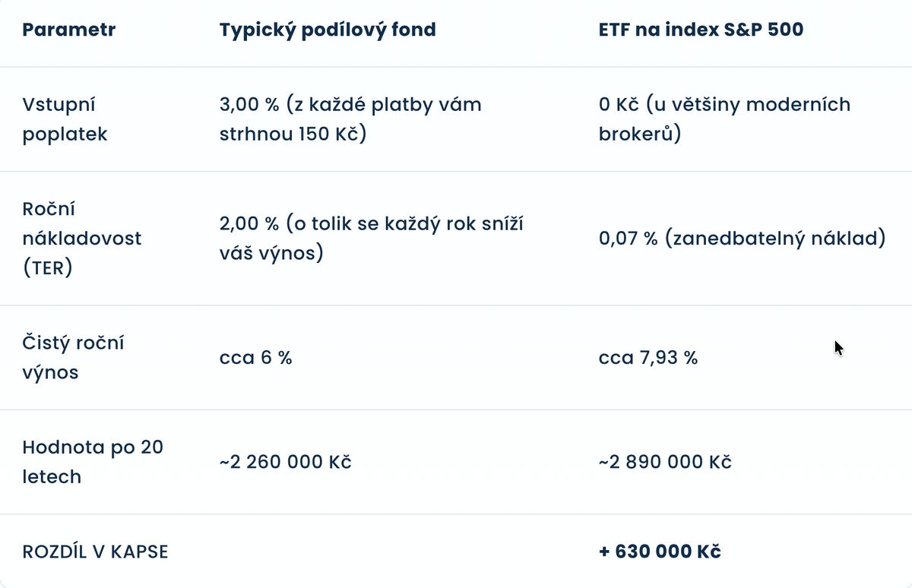Select the "cca 6 %" fund return cell
This screenshot has height=588, width=912.
(x=255, y=358)
